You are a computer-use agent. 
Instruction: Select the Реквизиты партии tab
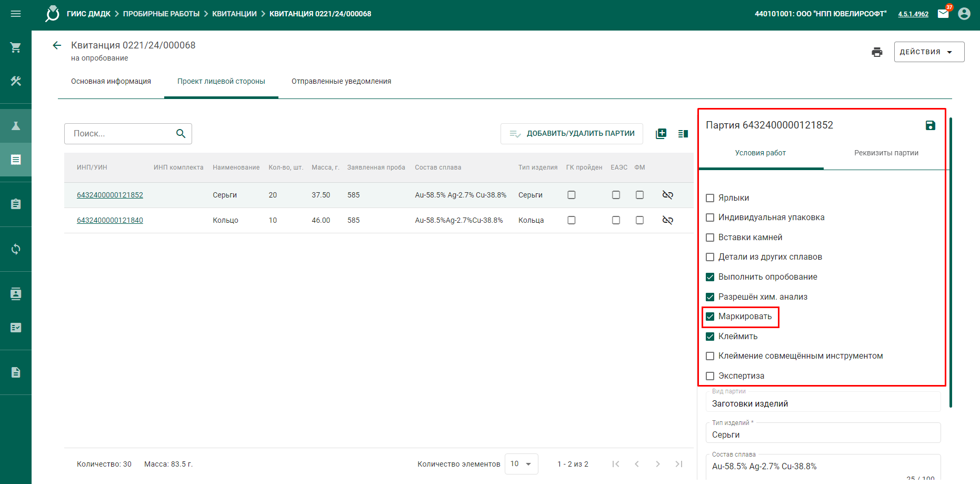click(886, 153)
